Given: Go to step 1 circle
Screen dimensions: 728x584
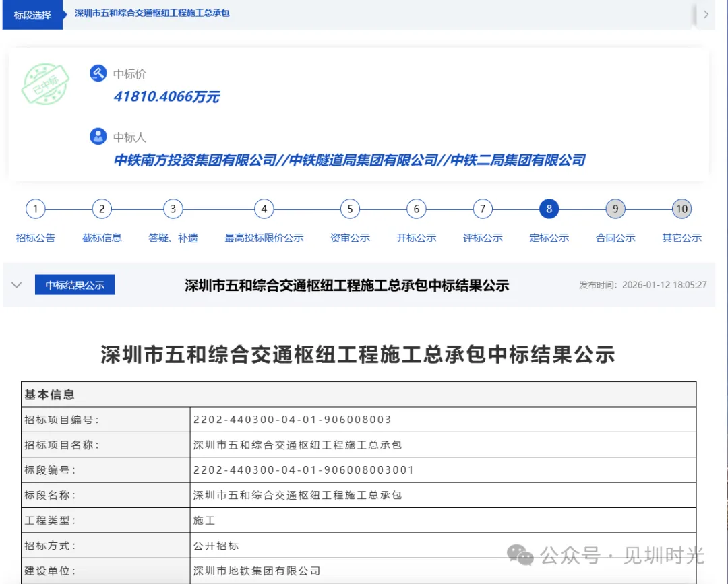Looking at the screenshot, I should (35, 209).
